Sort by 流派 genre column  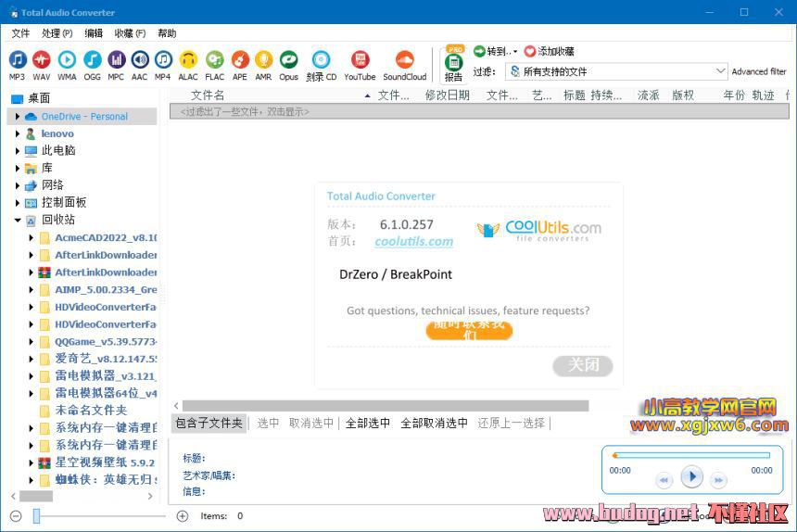point(648,95)
